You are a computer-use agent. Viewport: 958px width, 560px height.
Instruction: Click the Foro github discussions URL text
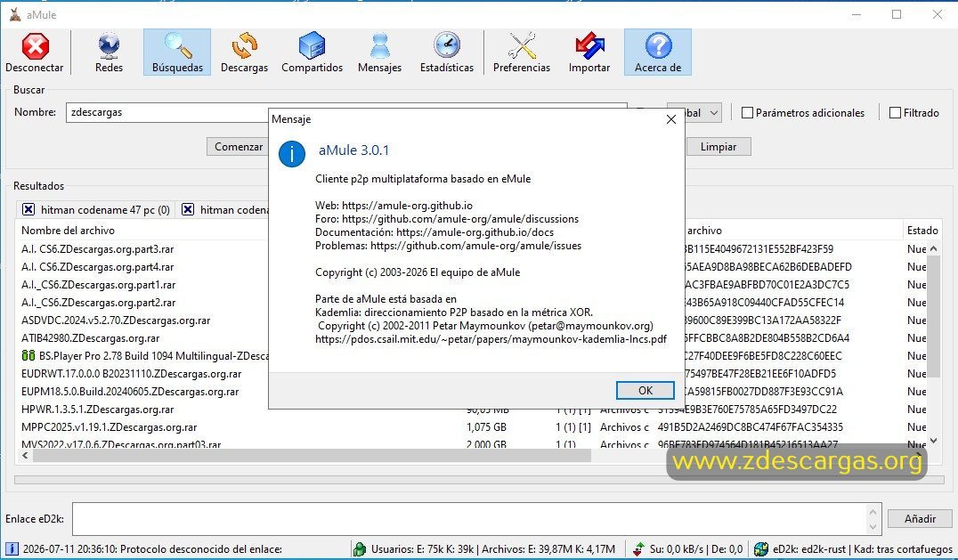click(460, 219)
